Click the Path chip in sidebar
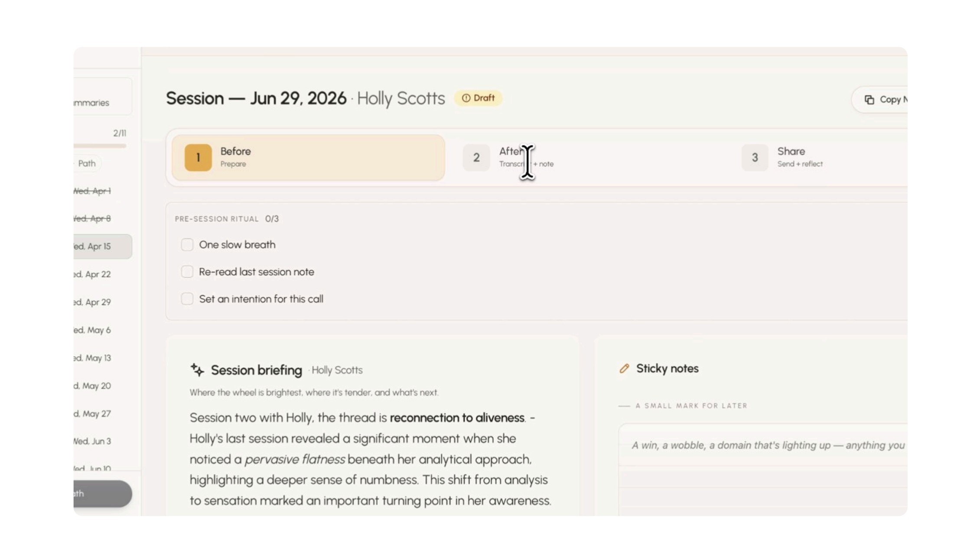Image resolution: width=980 pixels, height=543 pixels. (x=87, y=163)
